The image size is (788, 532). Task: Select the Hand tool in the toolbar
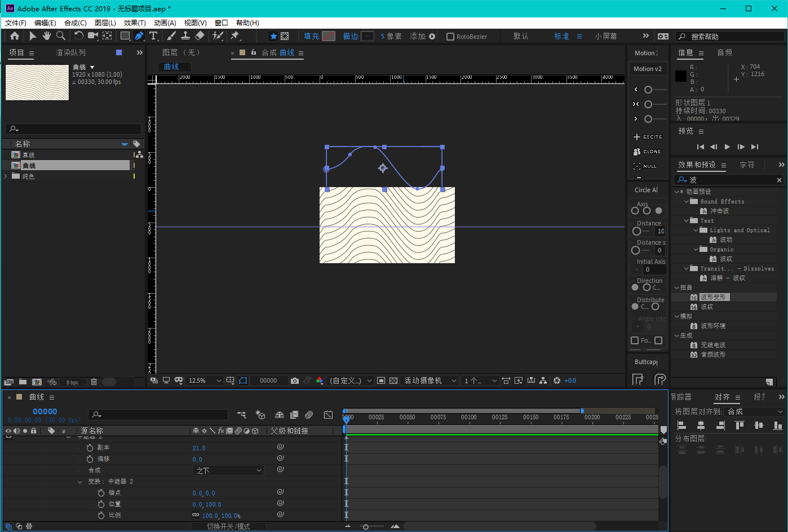(46, 36)
